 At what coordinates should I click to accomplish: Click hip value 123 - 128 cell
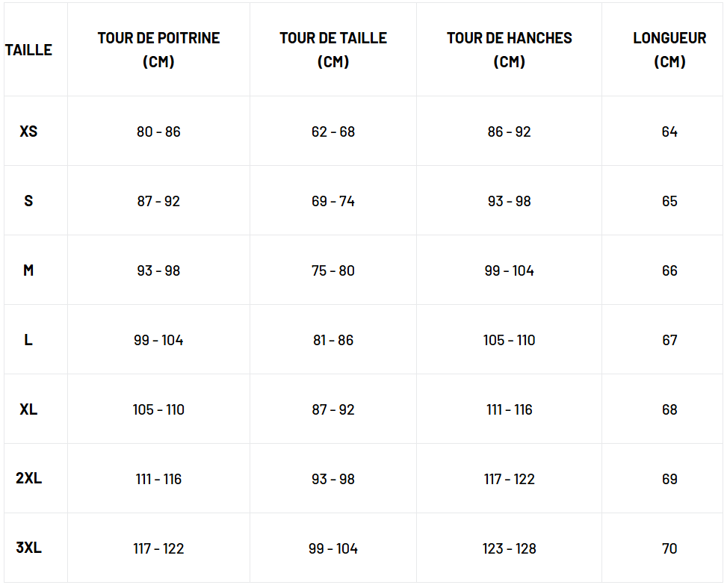[x=510, y=548]
